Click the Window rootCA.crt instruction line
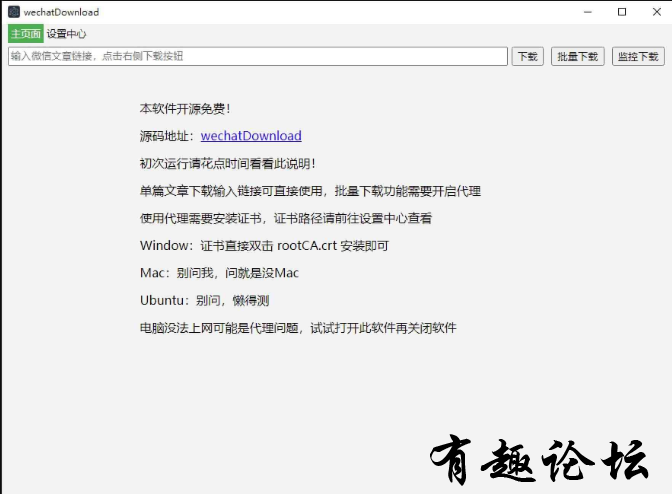 [x=264, y=246]
